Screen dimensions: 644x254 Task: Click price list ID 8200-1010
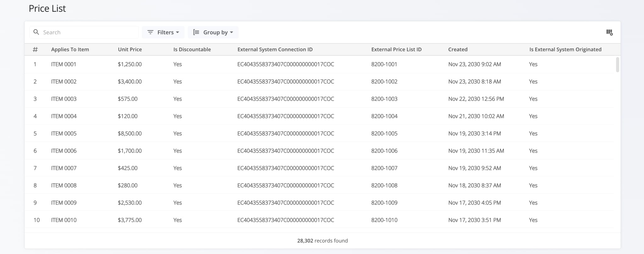(x=384, y=220)
